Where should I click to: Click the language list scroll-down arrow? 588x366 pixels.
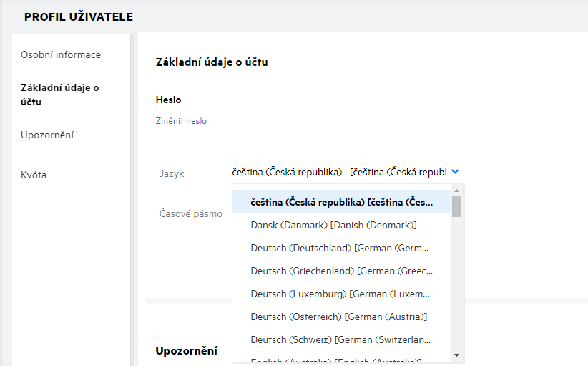click(456, 355)
